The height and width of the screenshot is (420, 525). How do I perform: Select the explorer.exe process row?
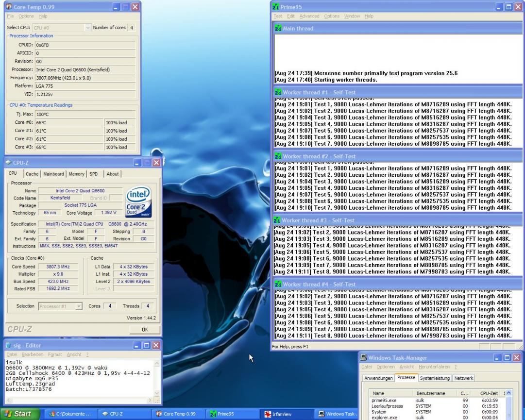click(437, 418)
